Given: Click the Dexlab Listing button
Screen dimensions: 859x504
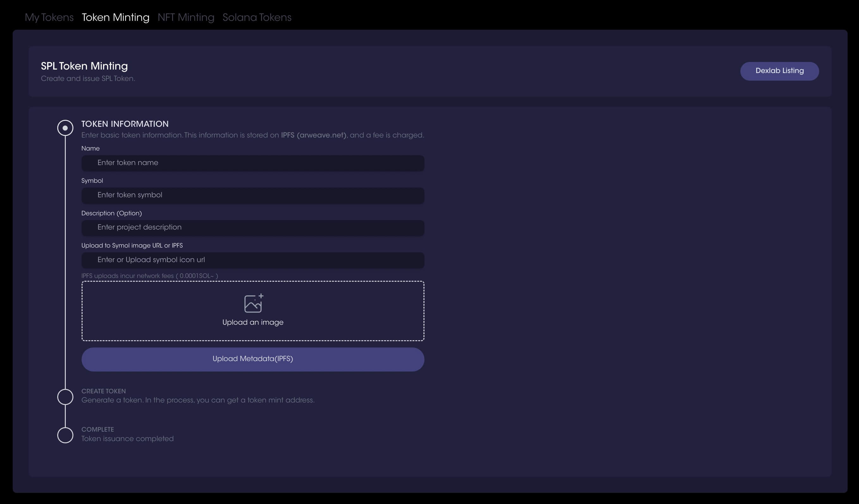Looking at the screenshot, I should click(779, 71).
